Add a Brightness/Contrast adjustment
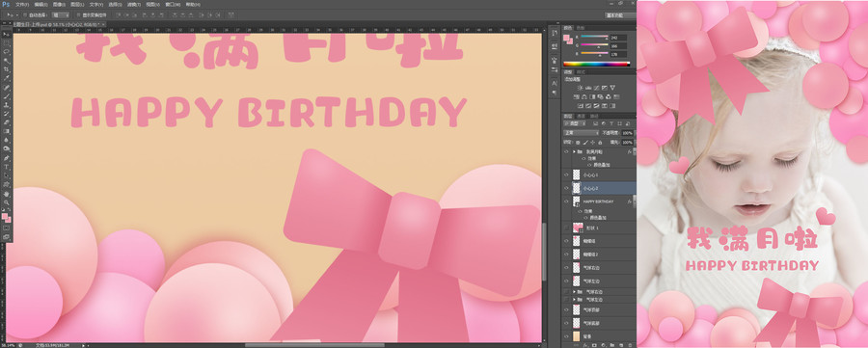 (x=580, y=88)
